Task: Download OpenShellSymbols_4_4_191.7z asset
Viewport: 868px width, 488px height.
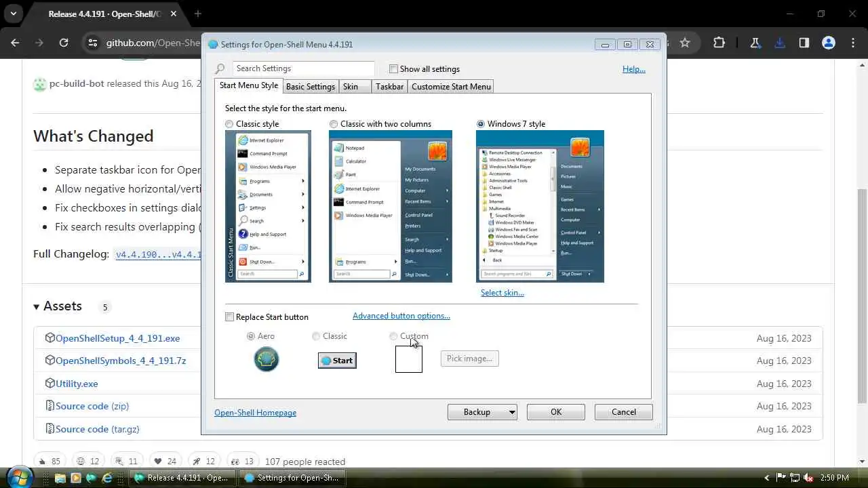Action: click(x=121, y=361)
